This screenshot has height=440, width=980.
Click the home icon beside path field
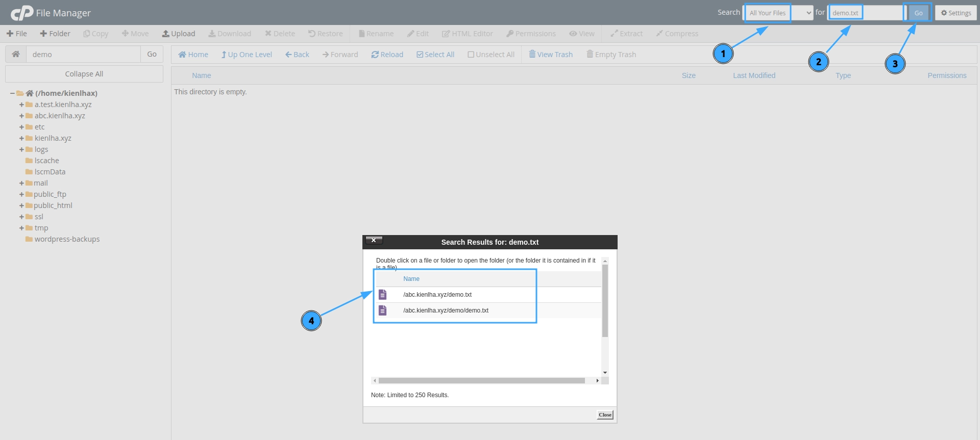click(x=16, y=54)
